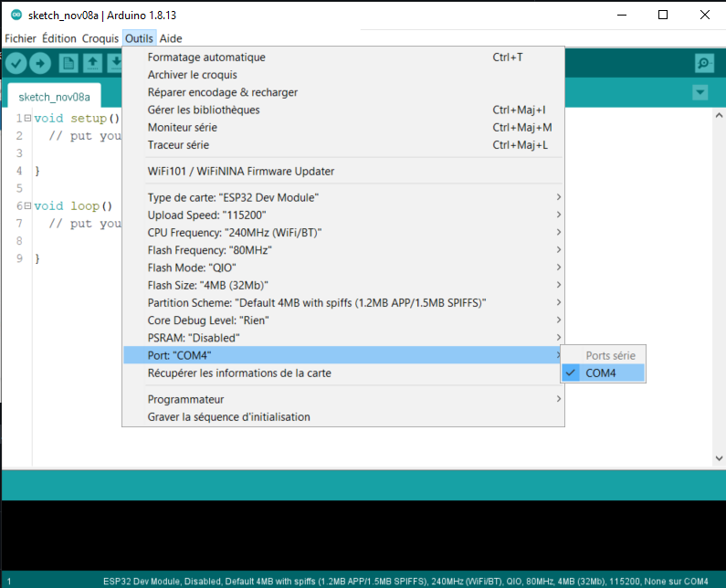Click the Open sketch up-arrow icon
The height and width of the screenshot is (588, 726).
pyautogui.click(x=92, y=63)
